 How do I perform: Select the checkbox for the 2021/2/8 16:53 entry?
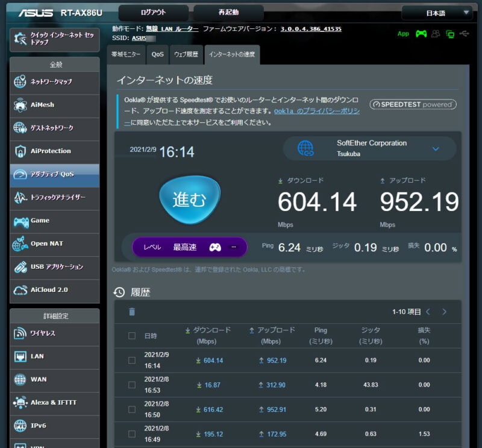[132, 385]
